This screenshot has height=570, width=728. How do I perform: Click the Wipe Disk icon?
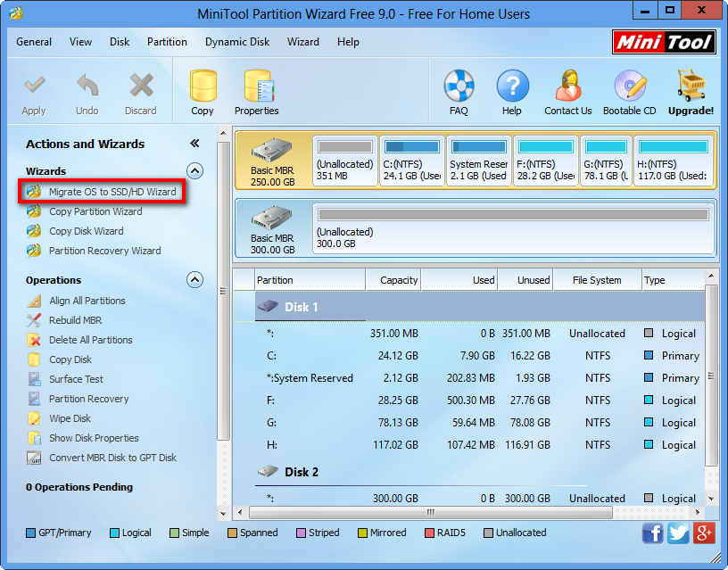pyautogui.click(x=34, y=418)
